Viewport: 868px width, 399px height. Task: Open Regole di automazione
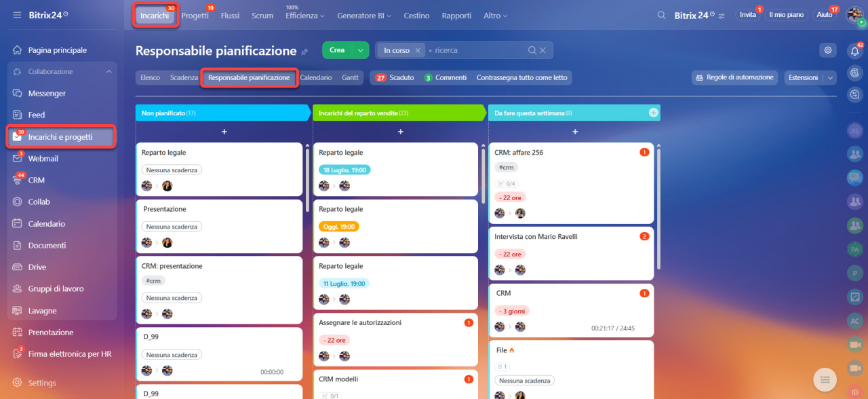pos(735,78)
